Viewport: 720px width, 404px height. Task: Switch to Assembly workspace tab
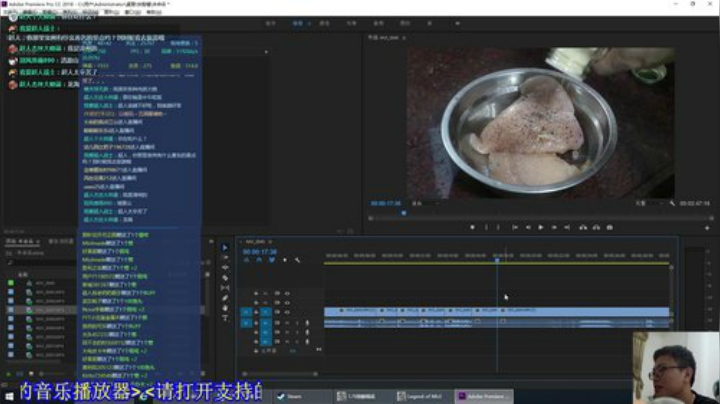click(270, 23)
